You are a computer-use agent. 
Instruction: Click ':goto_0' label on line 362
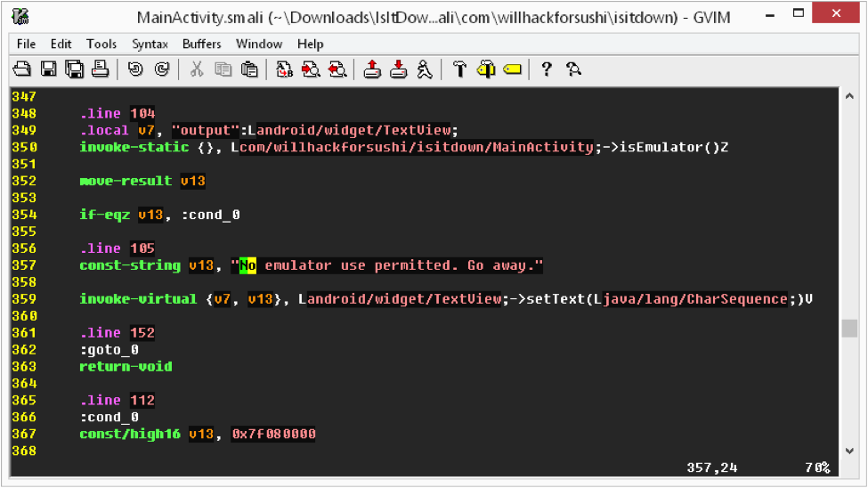click(x=109, y=350)
